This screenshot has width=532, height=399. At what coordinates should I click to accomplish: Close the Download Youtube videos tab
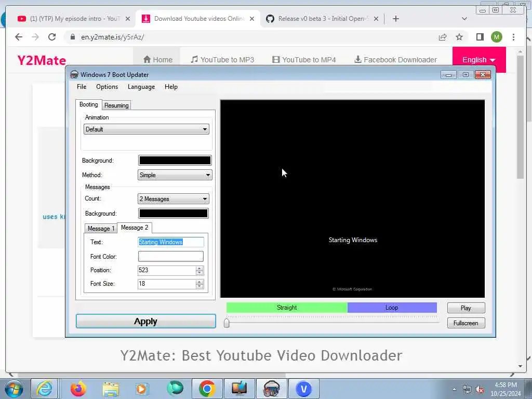pos(252,19)
